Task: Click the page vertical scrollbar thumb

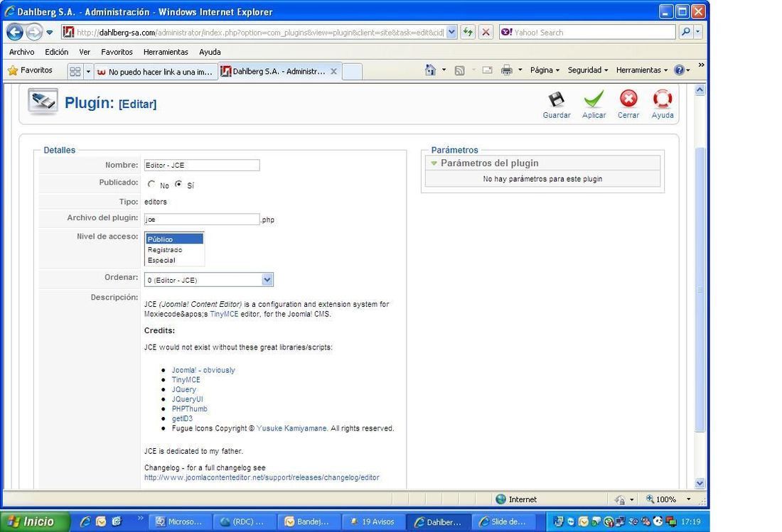Action: [700, 290]
